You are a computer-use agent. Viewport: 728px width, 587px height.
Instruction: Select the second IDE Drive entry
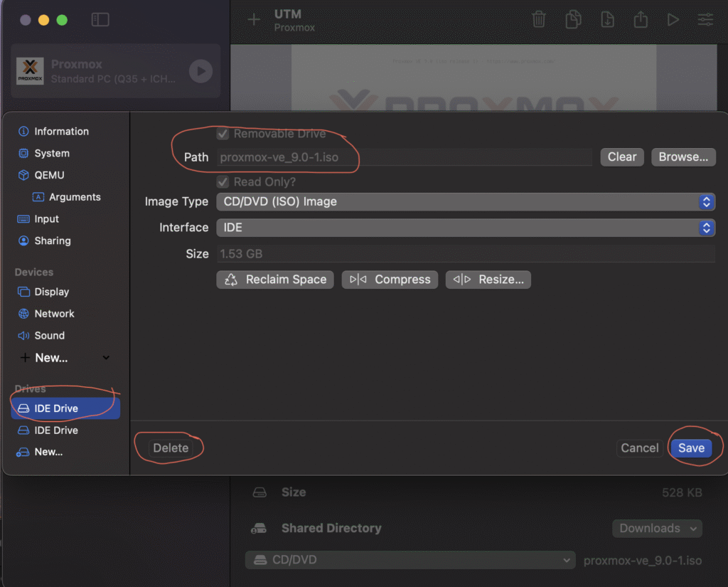tap(55, 430)
